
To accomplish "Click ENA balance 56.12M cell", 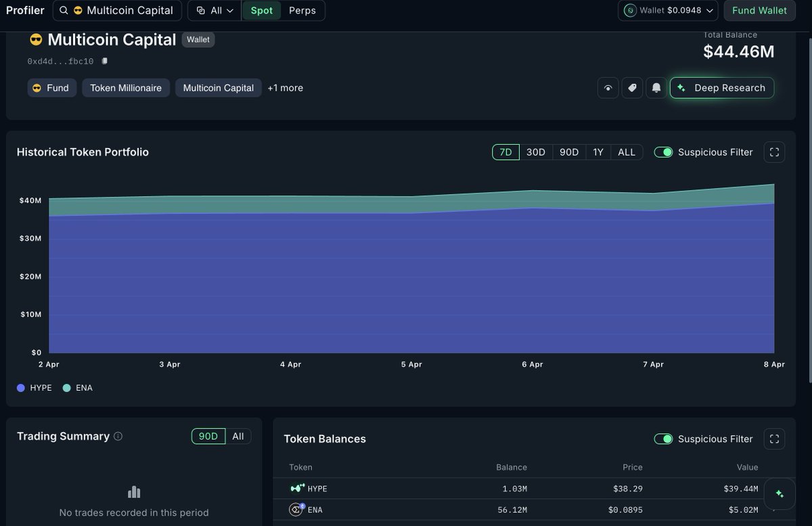I will (x=512, y=510).
